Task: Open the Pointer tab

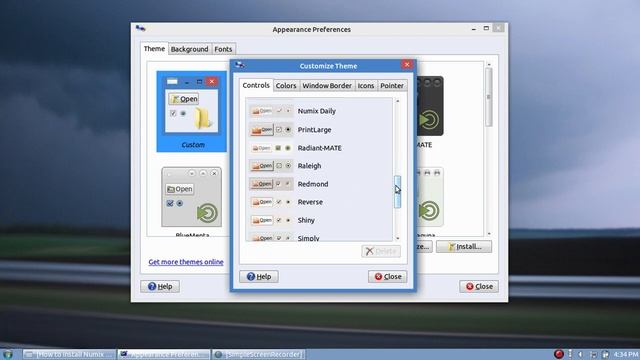Action: (x=392, y=86)
